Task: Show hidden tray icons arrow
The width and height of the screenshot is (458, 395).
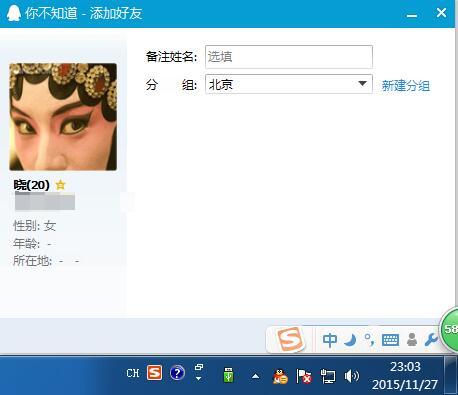Action: click(x=255, y=376)
